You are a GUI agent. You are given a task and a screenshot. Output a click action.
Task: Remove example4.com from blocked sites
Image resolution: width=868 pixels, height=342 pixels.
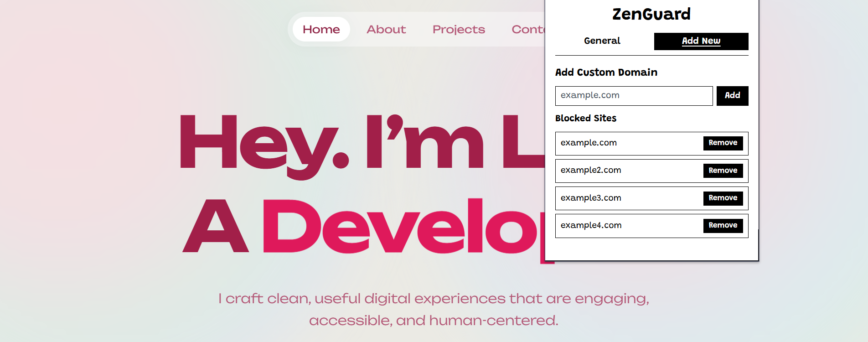coord(723,225)
